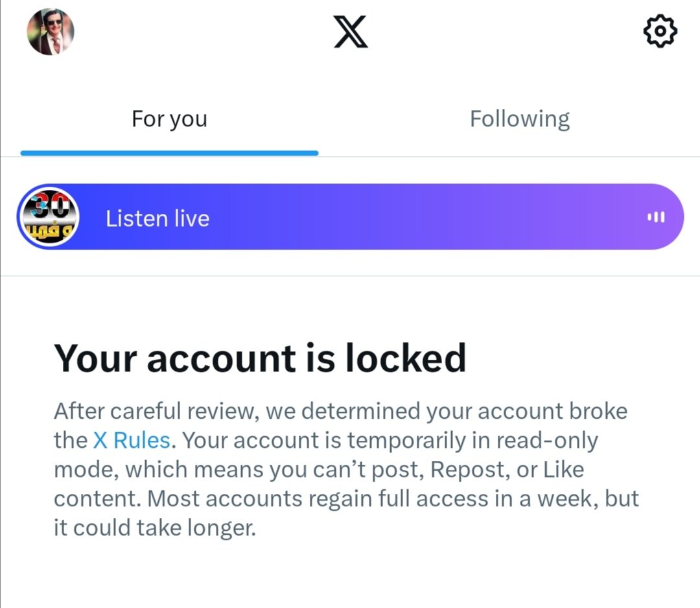
Task: Open the X Rules link
Action: (132, 440)
